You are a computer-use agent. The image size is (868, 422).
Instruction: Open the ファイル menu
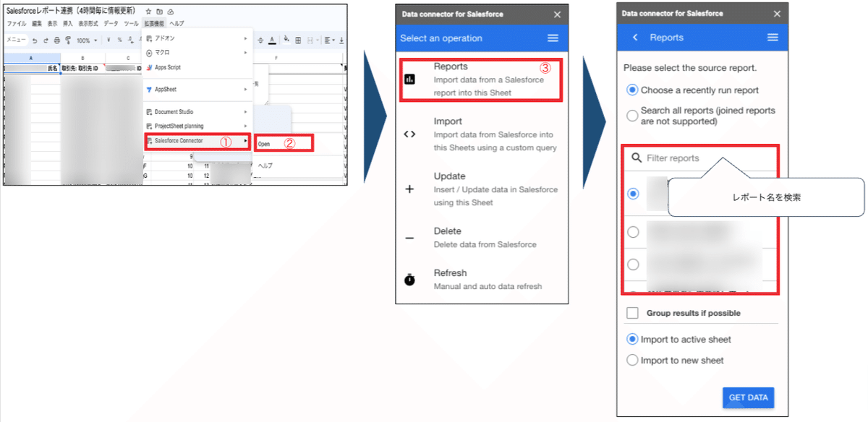[x=16, y=24]
